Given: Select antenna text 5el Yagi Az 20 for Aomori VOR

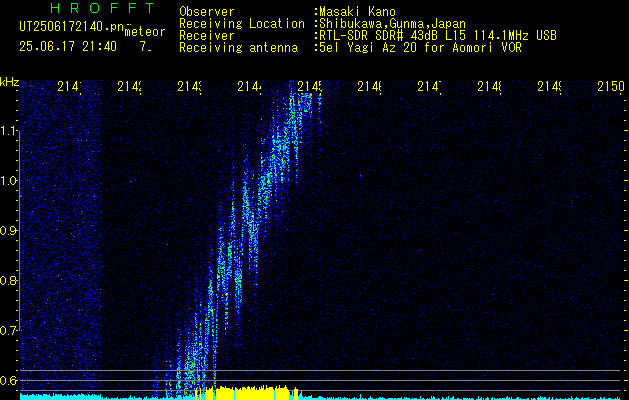Looking at the screenshot, I should 420,48.
